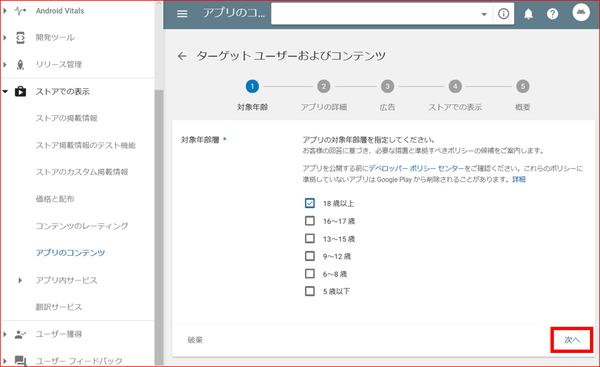
Task: Open the account avatar menu
Action: (x=581, y=12)
